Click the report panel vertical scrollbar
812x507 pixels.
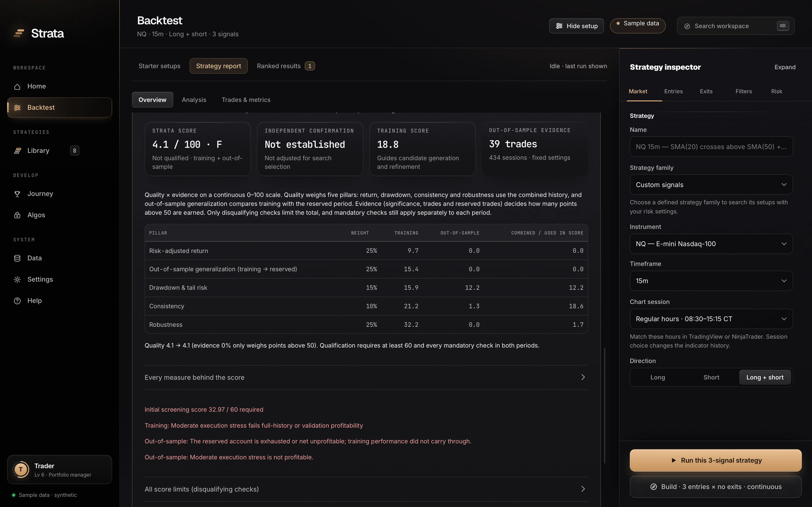(x=605, y=406)
